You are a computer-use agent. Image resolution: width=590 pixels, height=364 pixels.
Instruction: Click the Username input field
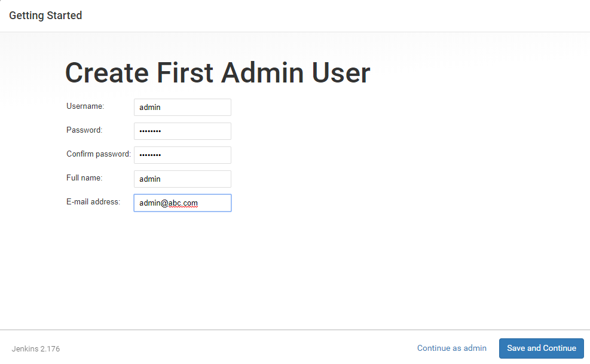coord(182,108)
